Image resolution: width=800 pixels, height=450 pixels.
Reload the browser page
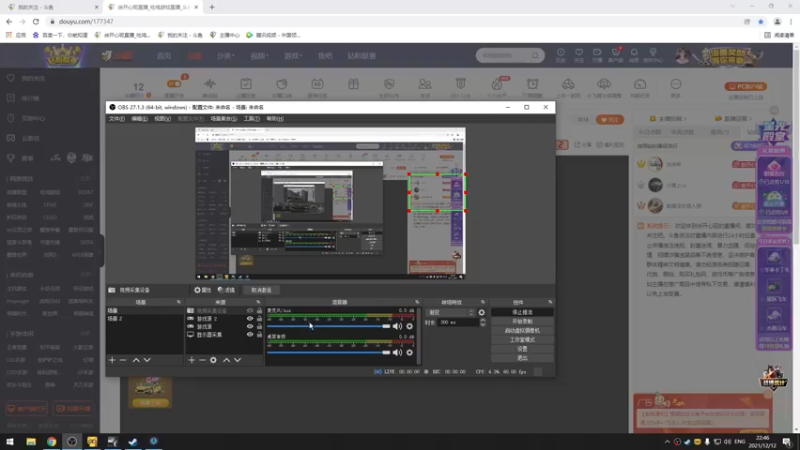pyautogui.click(x=36, y=21)
